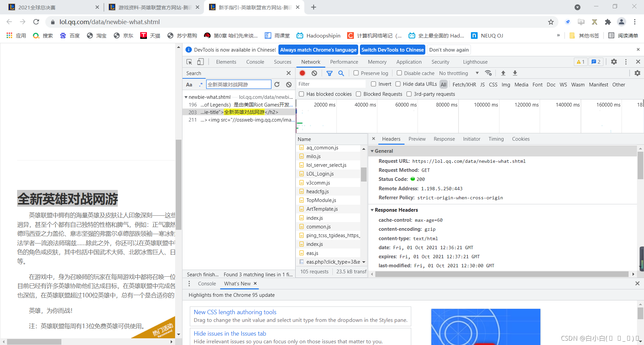Image resolution: width=644 pixels, height=345 pixels.
Task: Click the search query input field
Action: (238, 84)
